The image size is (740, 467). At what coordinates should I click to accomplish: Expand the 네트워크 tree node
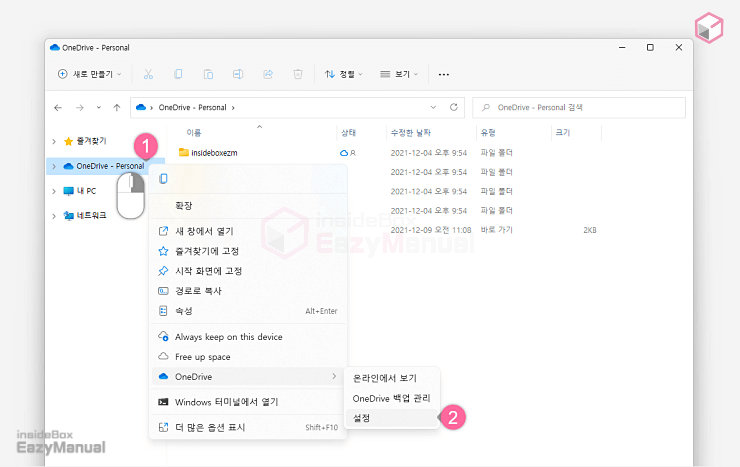pyautogui.click(x=54, y=216)
